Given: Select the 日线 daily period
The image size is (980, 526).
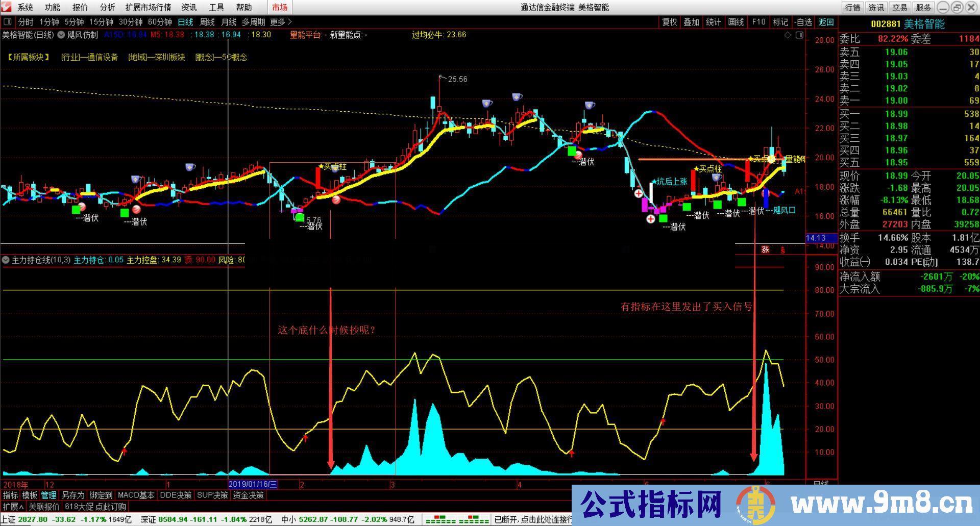Looking at the screenshot, I should click(185, 22).
